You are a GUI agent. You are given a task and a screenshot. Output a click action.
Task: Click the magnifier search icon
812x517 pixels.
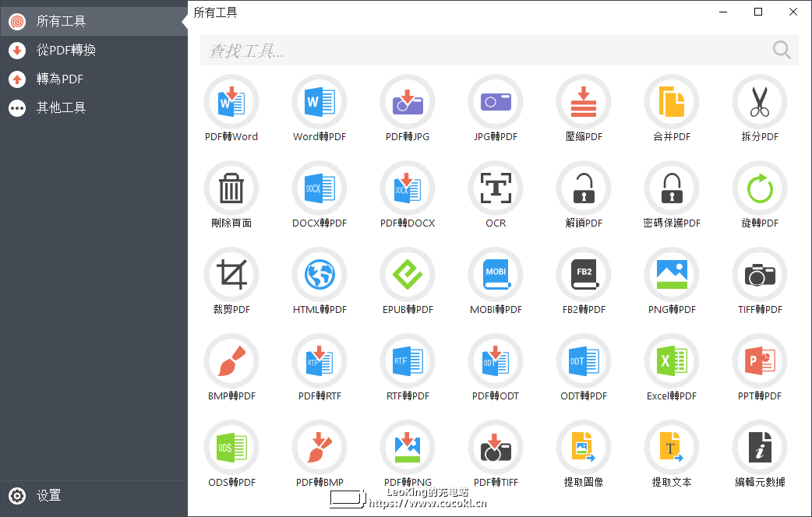pos(782,50)
